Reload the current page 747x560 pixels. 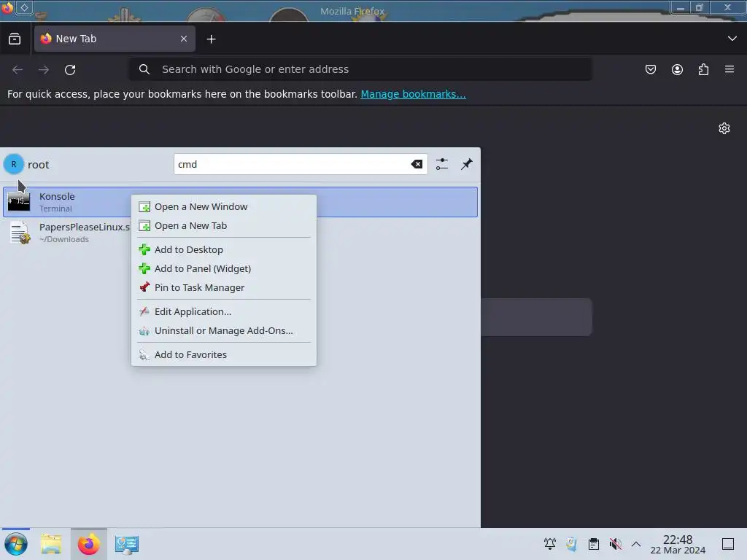click(x=70, y=69)
